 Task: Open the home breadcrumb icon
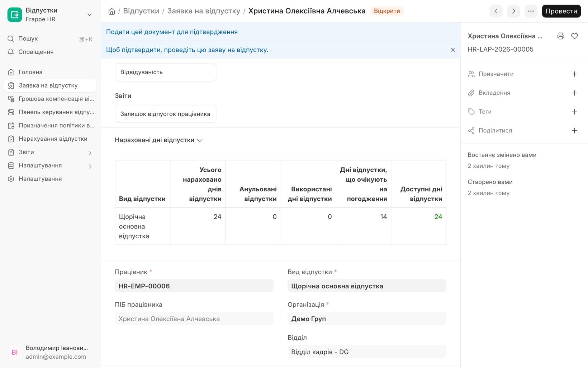click(112, 11)
